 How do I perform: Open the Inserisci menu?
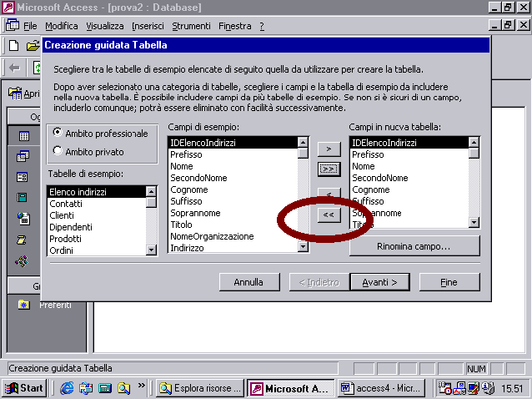pos(148,26)
